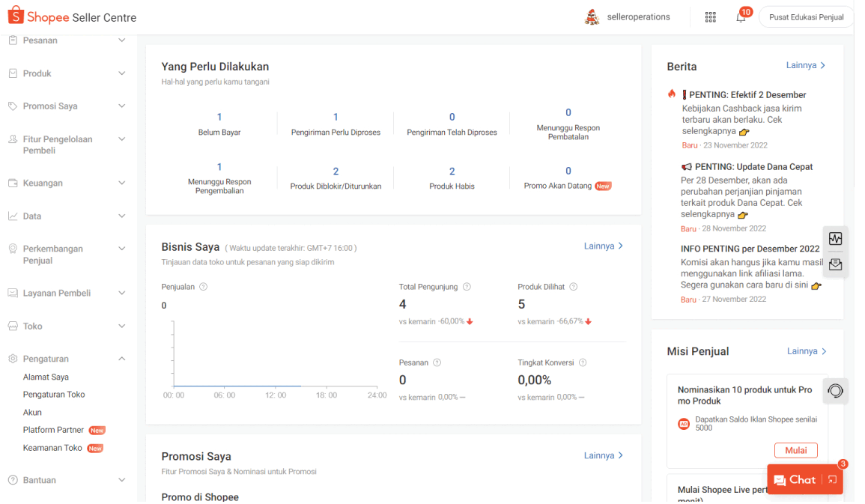Screen dimensions: 865x504
Task: Open the mailbox floating icon
Action: pos(835,264)
